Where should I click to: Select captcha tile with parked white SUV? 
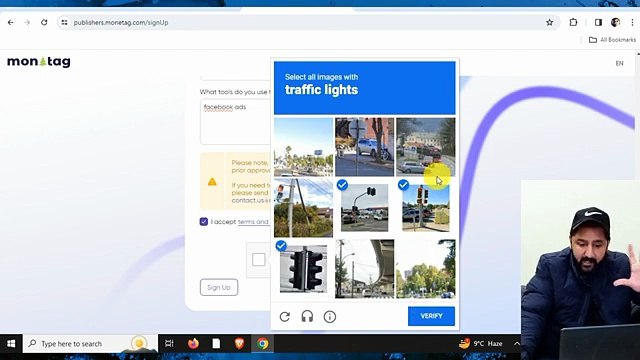(x=364, y=147)
